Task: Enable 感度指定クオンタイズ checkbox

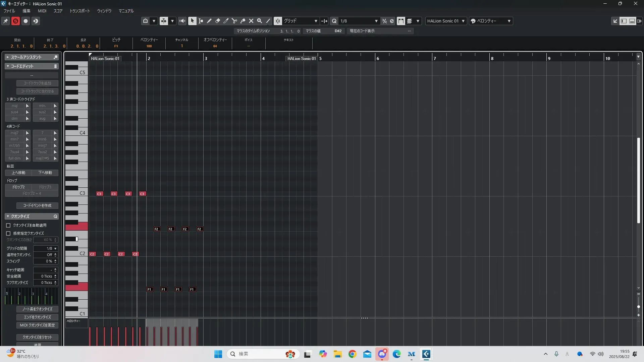Action: tap(8, 233)
